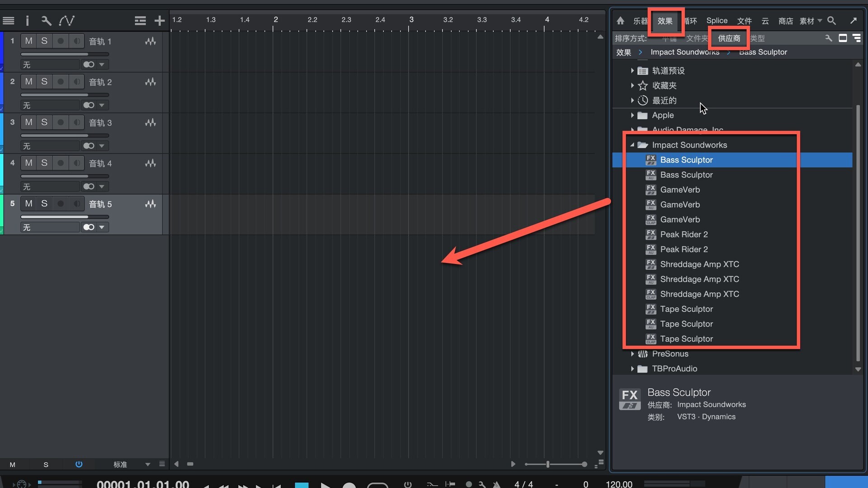868x488 pixels.
Task: Open the 标准 dropdown at the track list bottom
Action: pyautogui.click(x=147, y=465)
